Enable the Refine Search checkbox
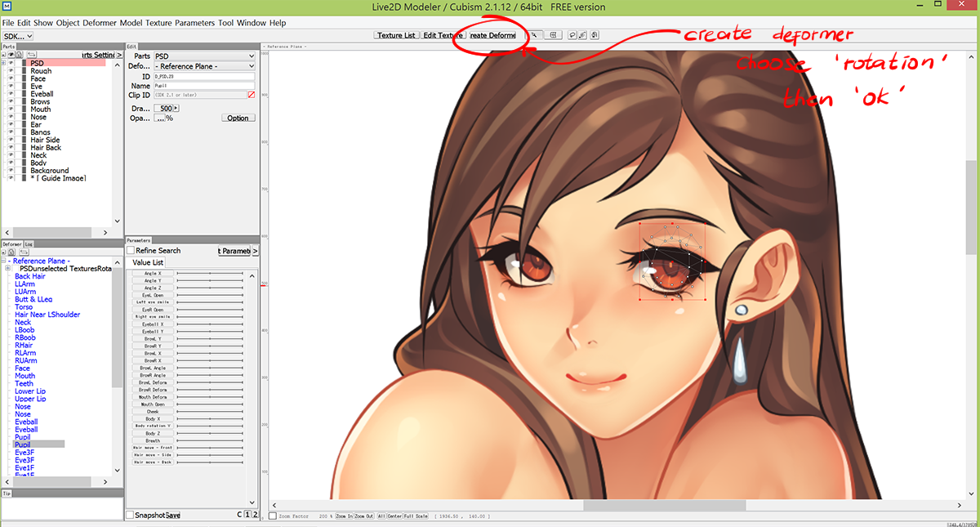 pyautogui.click(x=130, y=250)
